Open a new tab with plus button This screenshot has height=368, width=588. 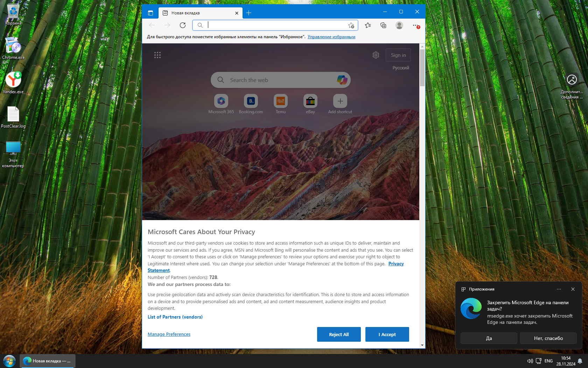pyautogui.click(x=249, y=13)
